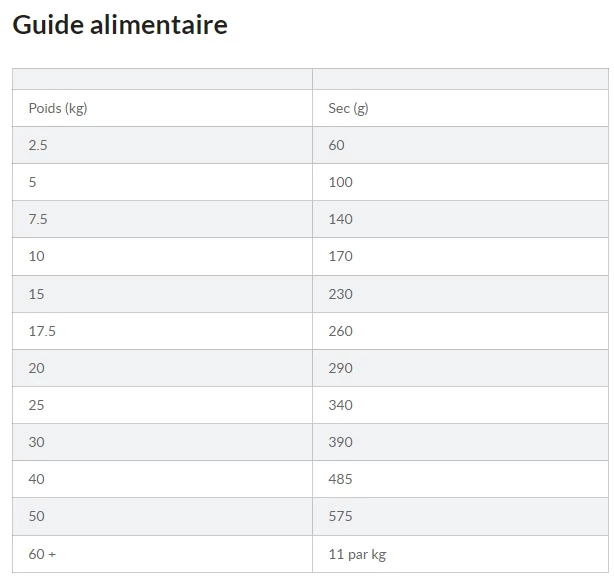Click the 390 grams value
The width and height of the screenshot is (614, 579).
tap(340, 442)
